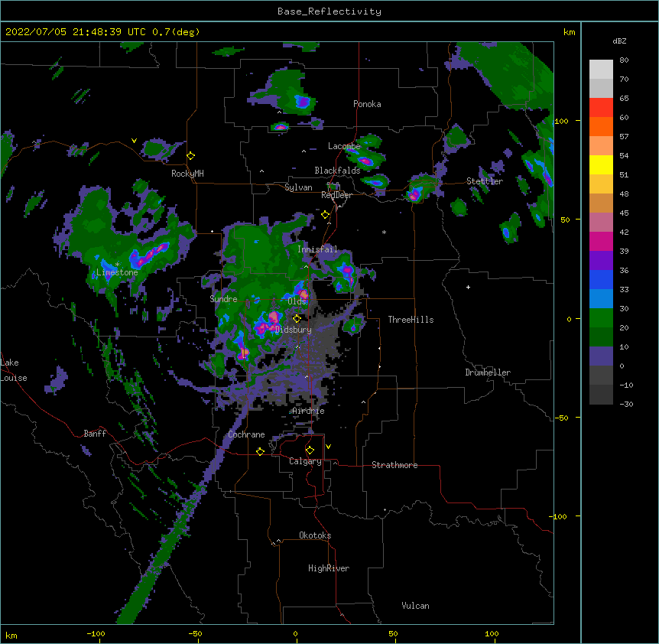The width and height of the screenshot is (659, 644).
Task: Click the storm cell southwest of Ponoka
Action: 302,101
